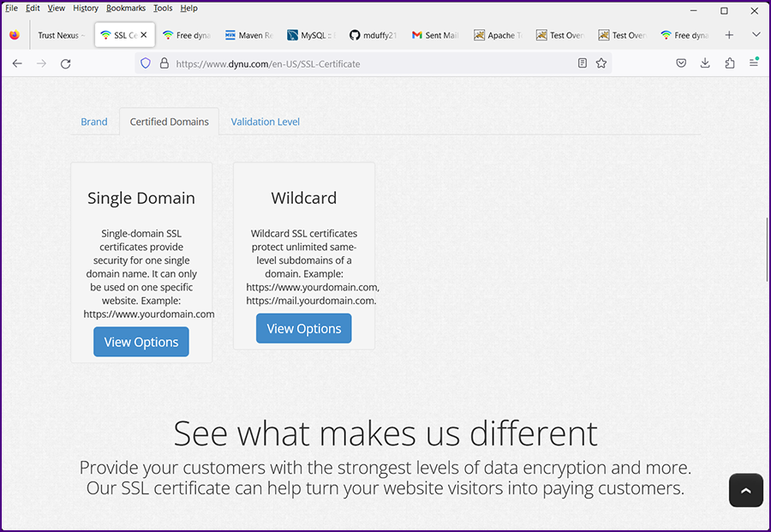Bookmark this page with the star icon
The width and height of the screenshot is (771, 532).
click(x=601, y=63)
